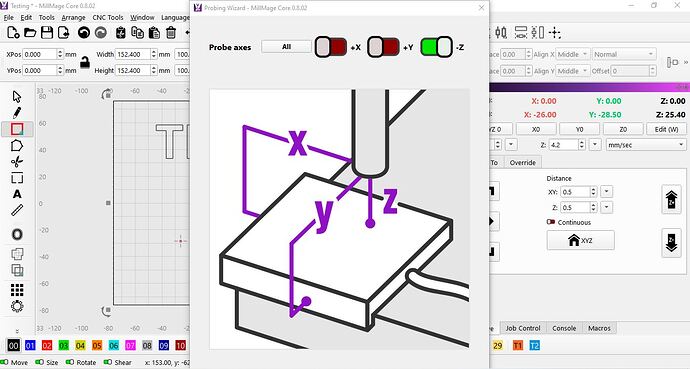Open a project with the folder icon

[x=30, y=33]
